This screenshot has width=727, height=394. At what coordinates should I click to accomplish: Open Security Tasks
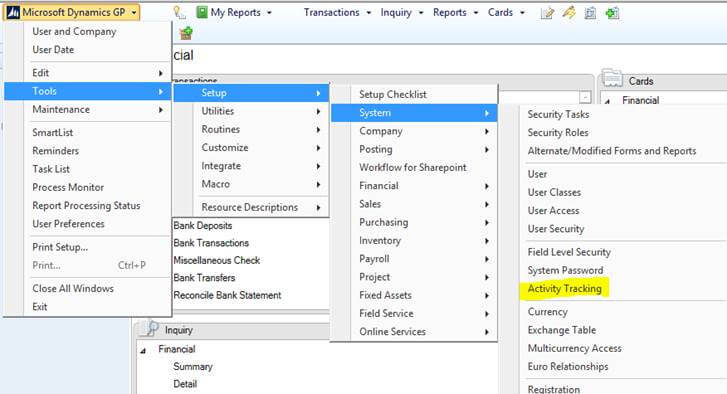point(558,114)
